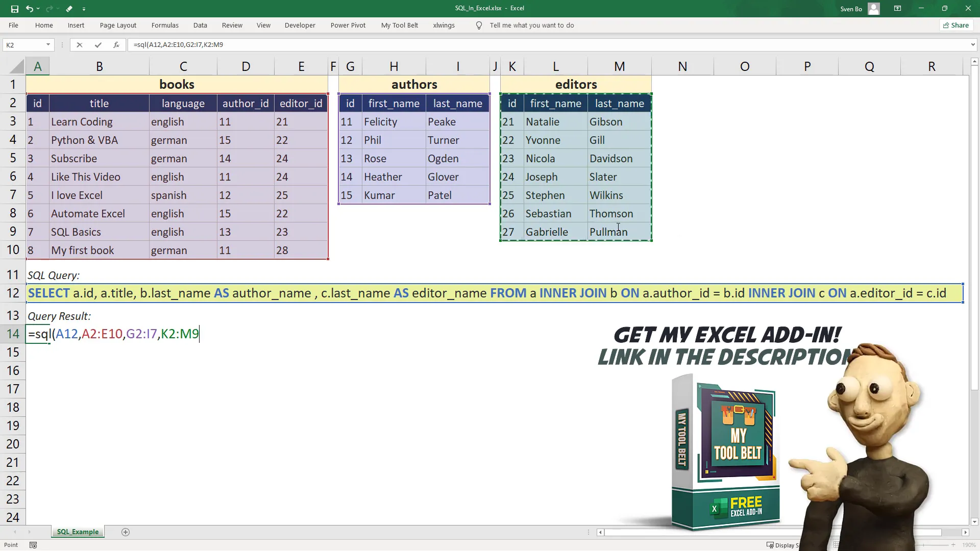Cancel formula entry with the X icon
The height and width of the screenshot is (551, 980).
point(79,45)
